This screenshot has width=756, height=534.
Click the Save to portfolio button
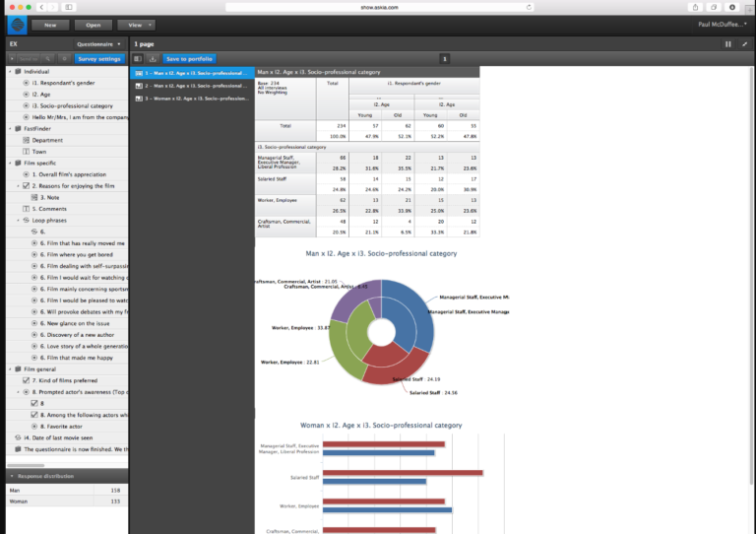click(x=189, y=59)
